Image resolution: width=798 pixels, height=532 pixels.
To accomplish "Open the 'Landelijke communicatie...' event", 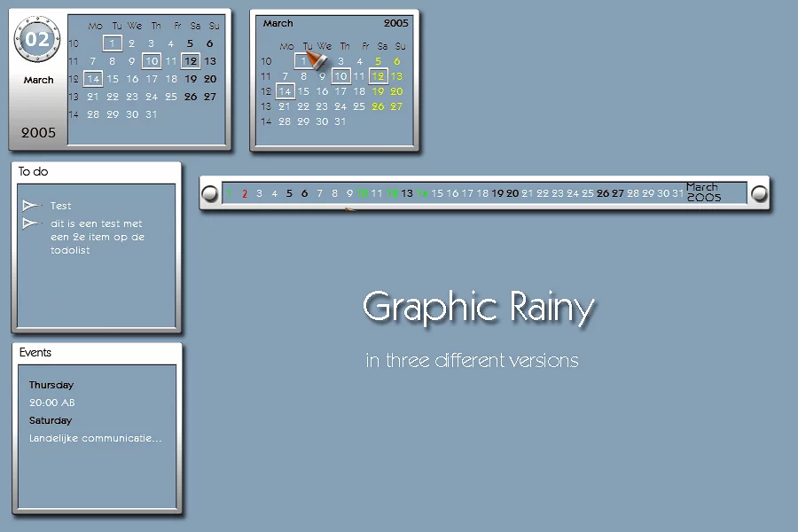I will point(95,438).
